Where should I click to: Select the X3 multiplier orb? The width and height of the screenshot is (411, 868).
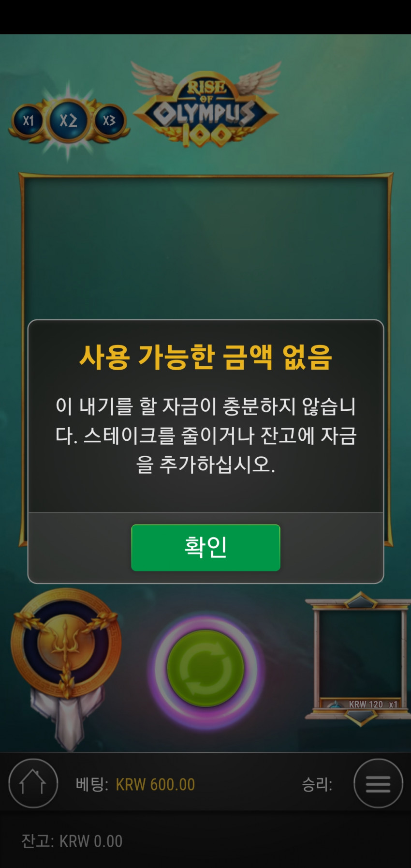point(109,120)
